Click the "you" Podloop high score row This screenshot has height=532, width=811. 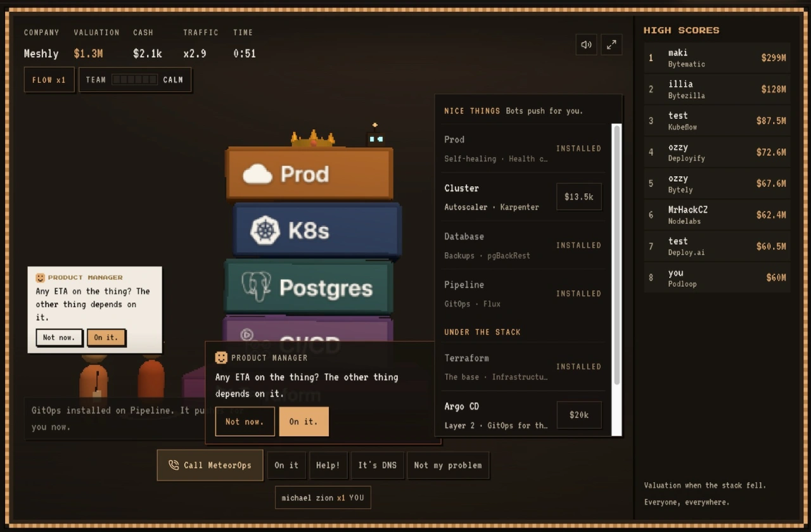(717, 277)
